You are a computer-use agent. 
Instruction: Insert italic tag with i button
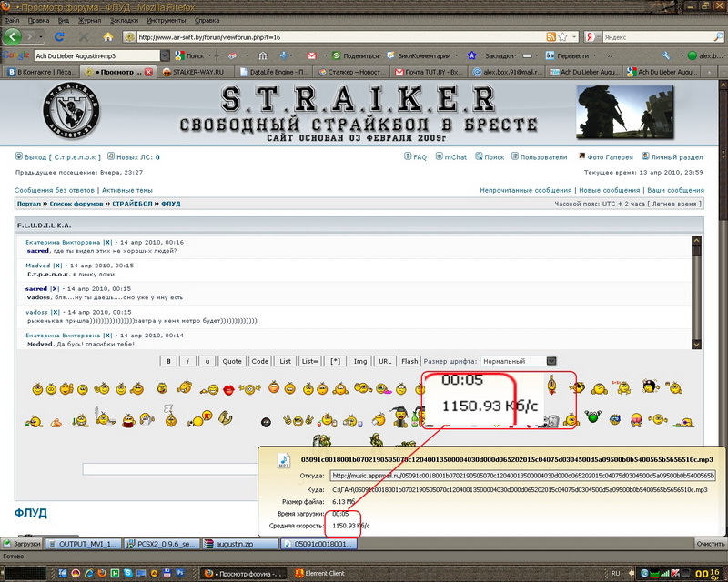click(187, 361)
